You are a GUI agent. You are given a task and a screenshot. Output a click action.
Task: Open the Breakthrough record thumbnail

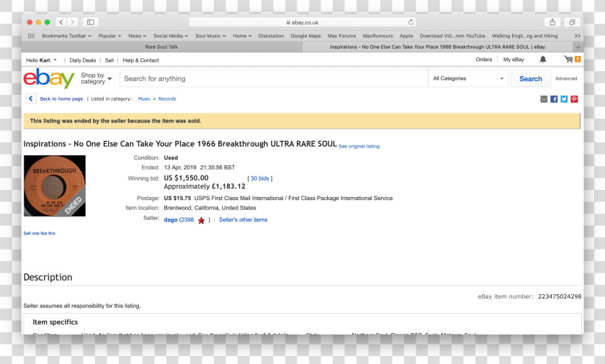(x=55, y=186)
